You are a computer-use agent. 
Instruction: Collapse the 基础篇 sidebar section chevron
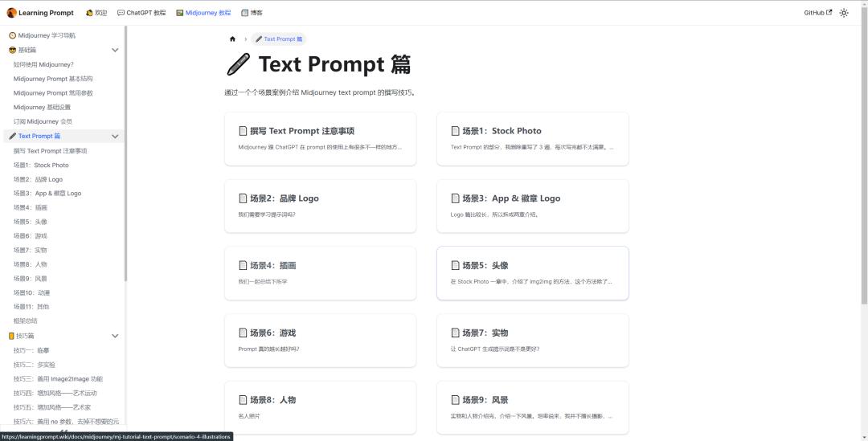coord(115,50)
